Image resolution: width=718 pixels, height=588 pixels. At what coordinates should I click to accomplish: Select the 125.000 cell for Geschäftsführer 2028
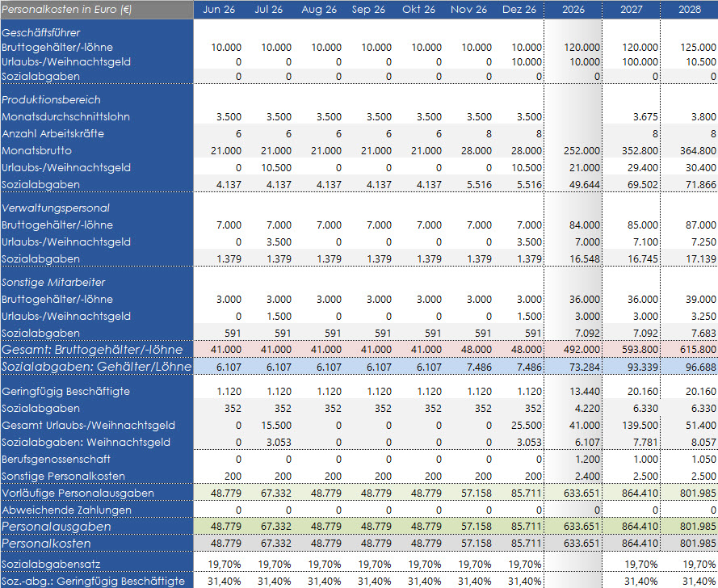pyautogui.click(x=698, y=47)
